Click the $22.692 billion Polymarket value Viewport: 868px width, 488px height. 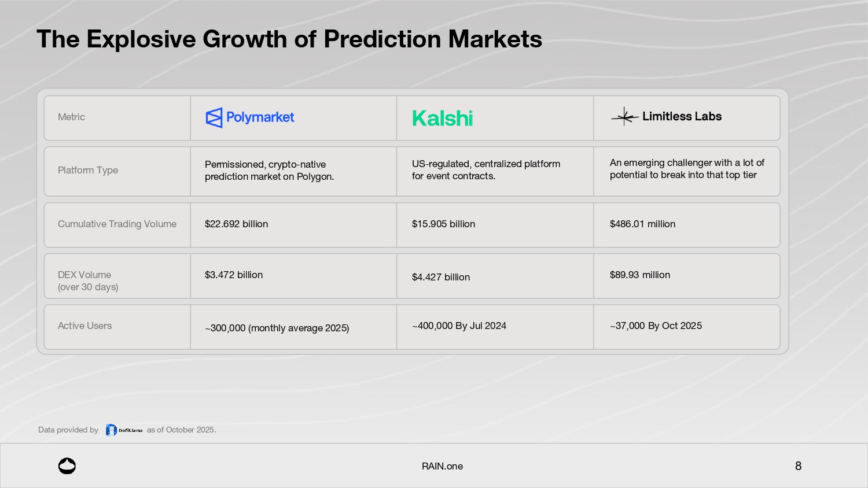[x=236, y=224]
